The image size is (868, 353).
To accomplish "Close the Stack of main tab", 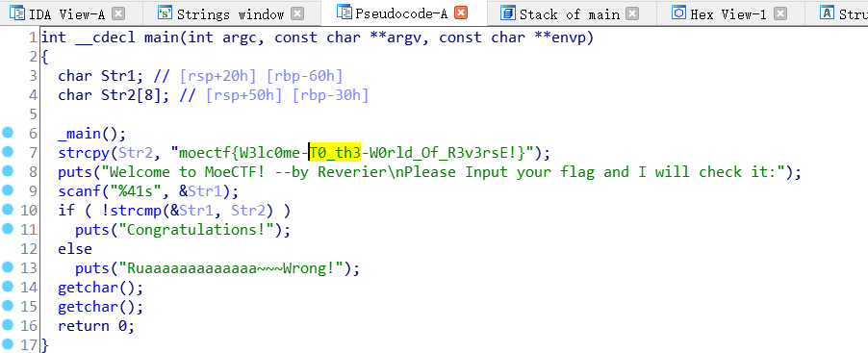I will click(632, 13).
